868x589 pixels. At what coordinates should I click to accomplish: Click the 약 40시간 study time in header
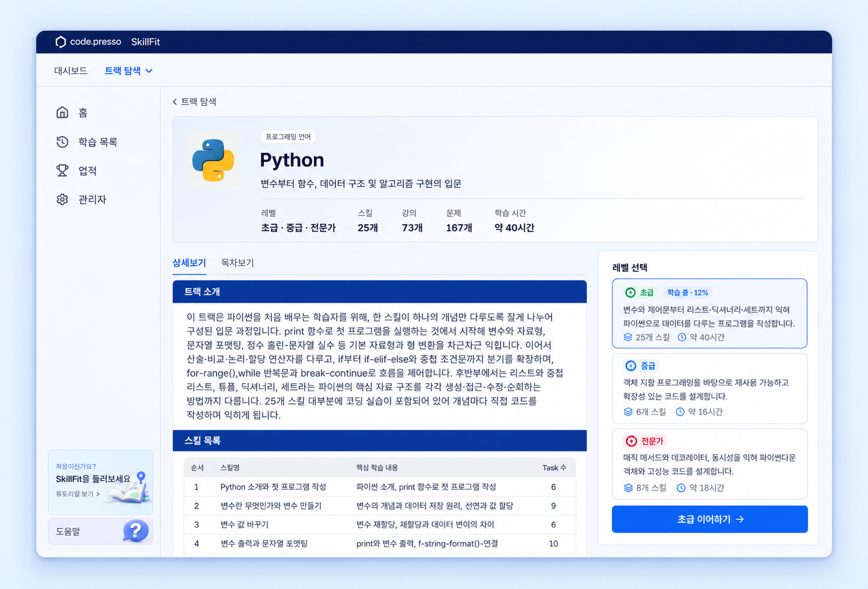click(514, 228)
